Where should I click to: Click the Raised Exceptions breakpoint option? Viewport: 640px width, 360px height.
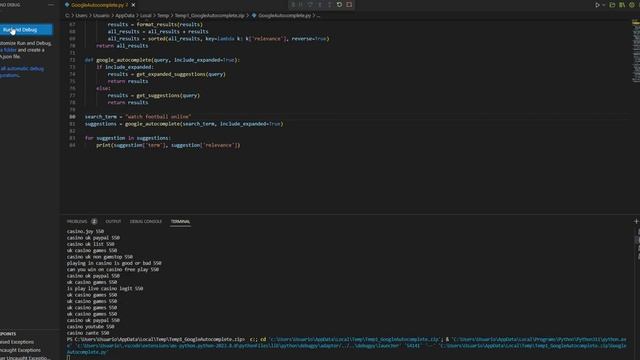click(x=17, y=342)
